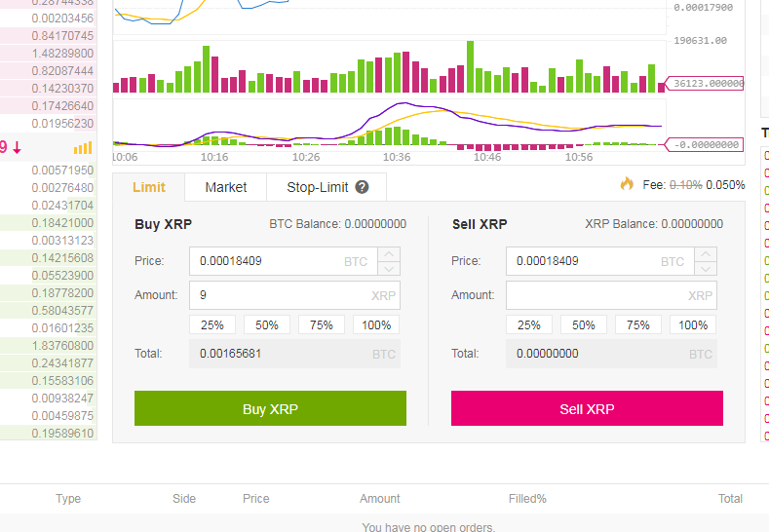Viewport: 769px width, 532px height.
Task: Click the XRP Balance value
Action: (x=692, y=224)
